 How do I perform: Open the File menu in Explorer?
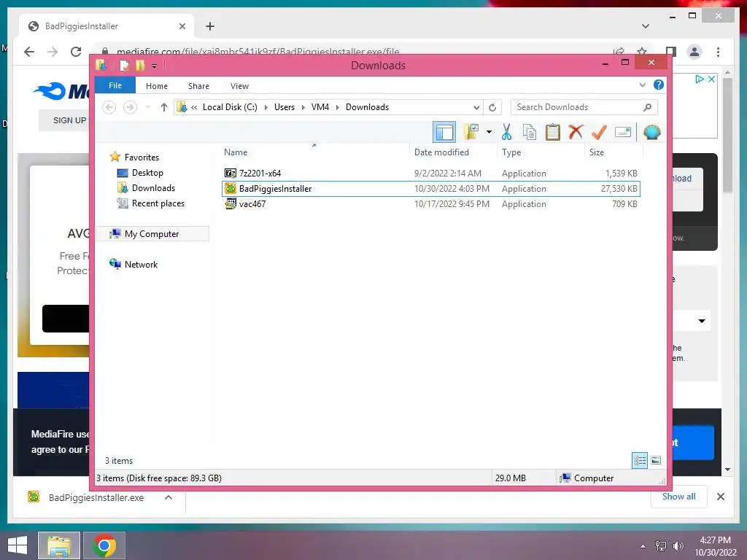115,85
